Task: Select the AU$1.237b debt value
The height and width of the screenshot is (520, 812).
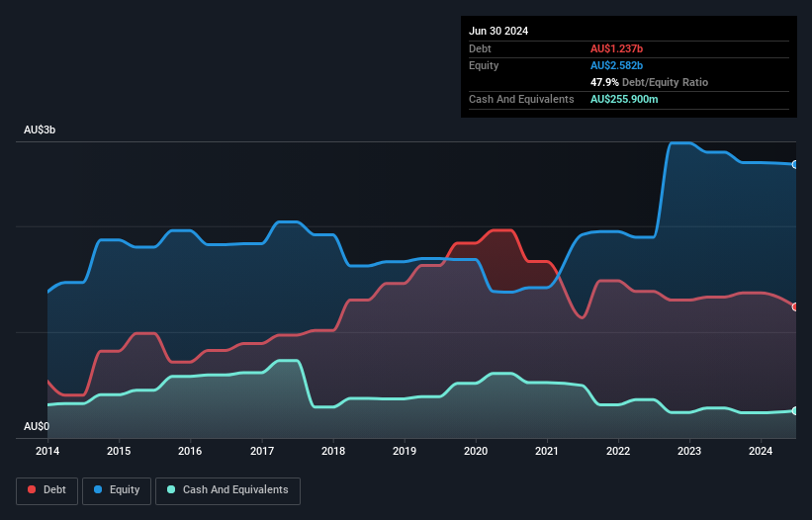Action: pyautogui.click(x=616, y=48)
